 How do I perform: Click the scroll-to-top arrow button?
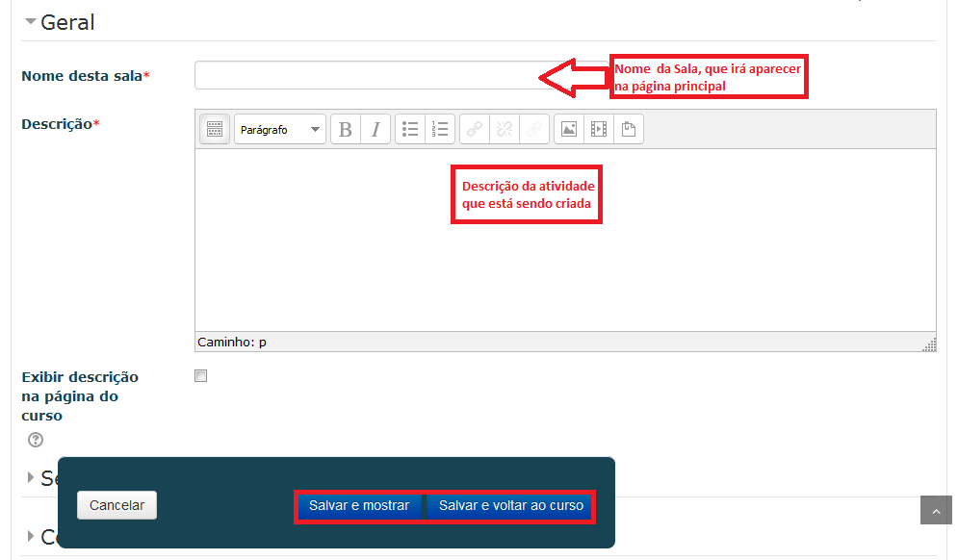[x=936, y=510]
